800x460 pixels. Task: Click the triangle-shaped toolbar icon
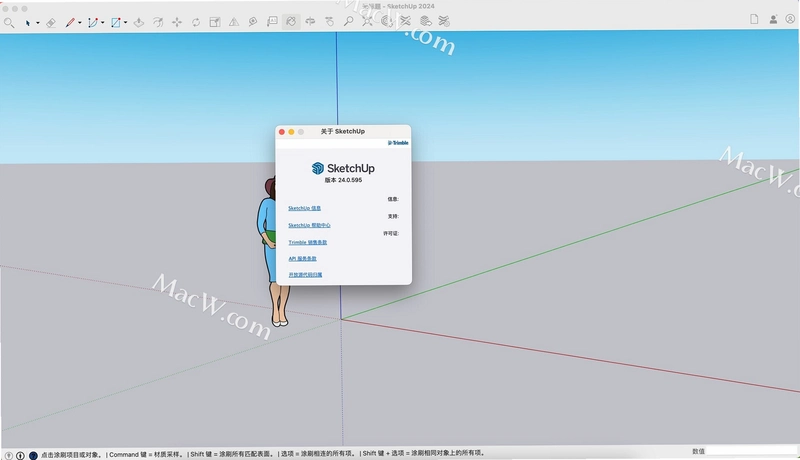point(234,22)
